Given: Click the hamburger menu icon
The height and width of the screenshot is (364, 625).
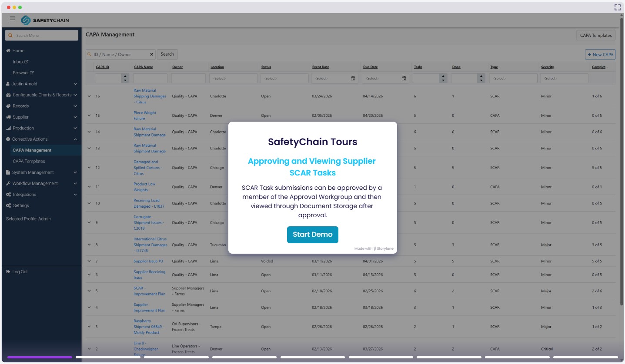Looking at the screenshot, I should tap(12, 19).
